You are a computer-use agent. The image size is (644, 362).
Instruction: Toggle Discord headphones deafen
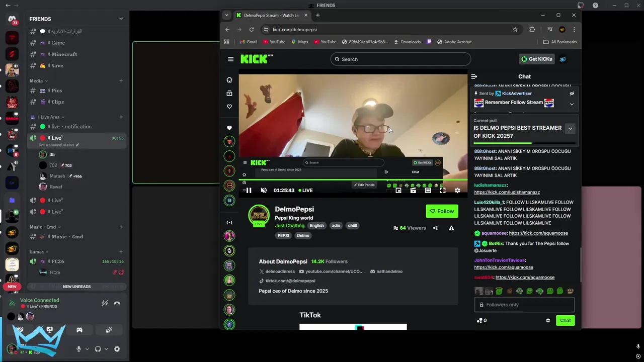coord(98,349)
